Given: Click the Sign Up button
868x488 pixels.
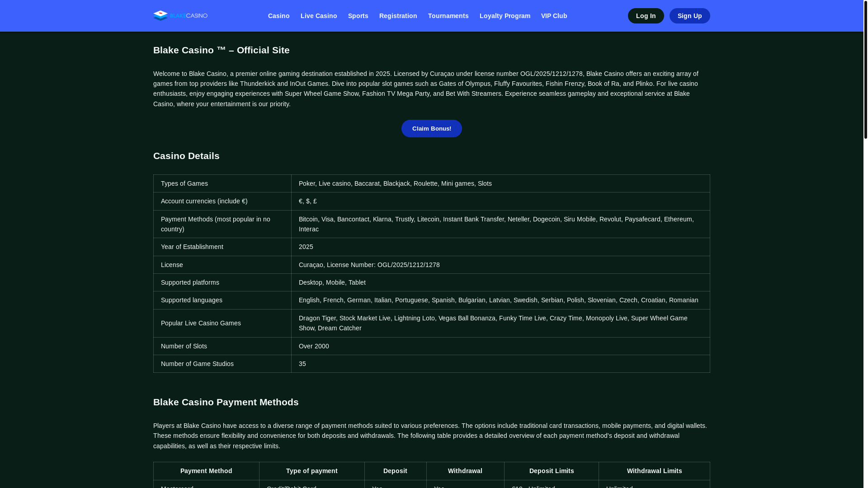Looking at the screenshot, I should [x=689, y=16].
